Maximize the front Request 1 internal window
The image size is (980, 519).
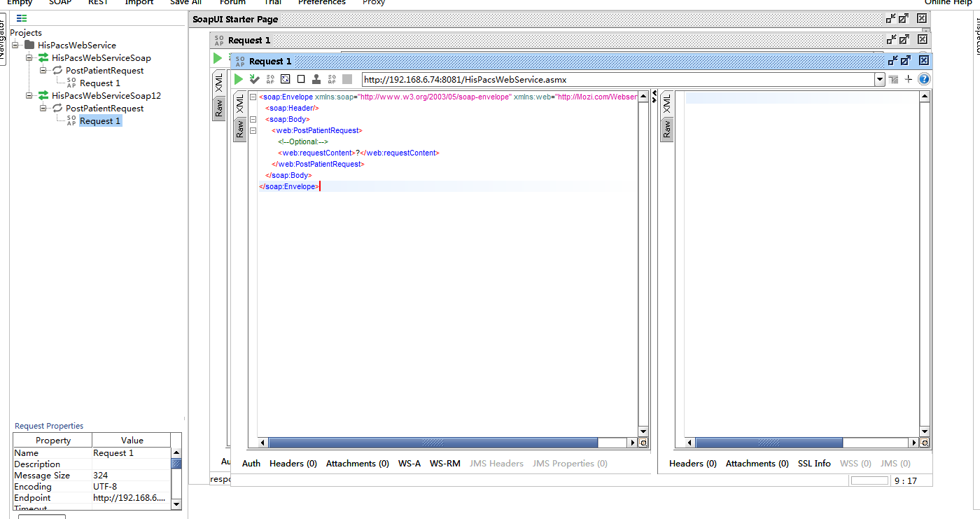click(x=905, y=61)
